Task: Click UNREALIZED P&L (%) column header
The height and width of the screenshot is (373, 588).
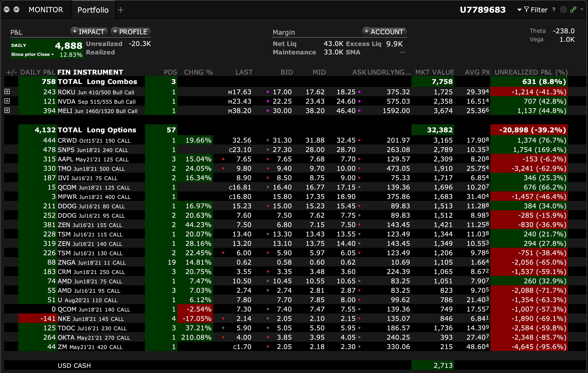Action: click(x=531, y=72)
